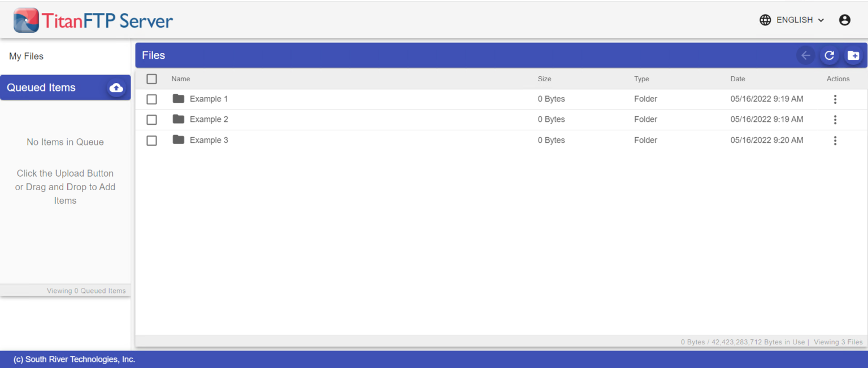The height and width of the screenshot is (368, 868).
Task: Open the Example 2 folder name
Action: [x=209, y=120]
